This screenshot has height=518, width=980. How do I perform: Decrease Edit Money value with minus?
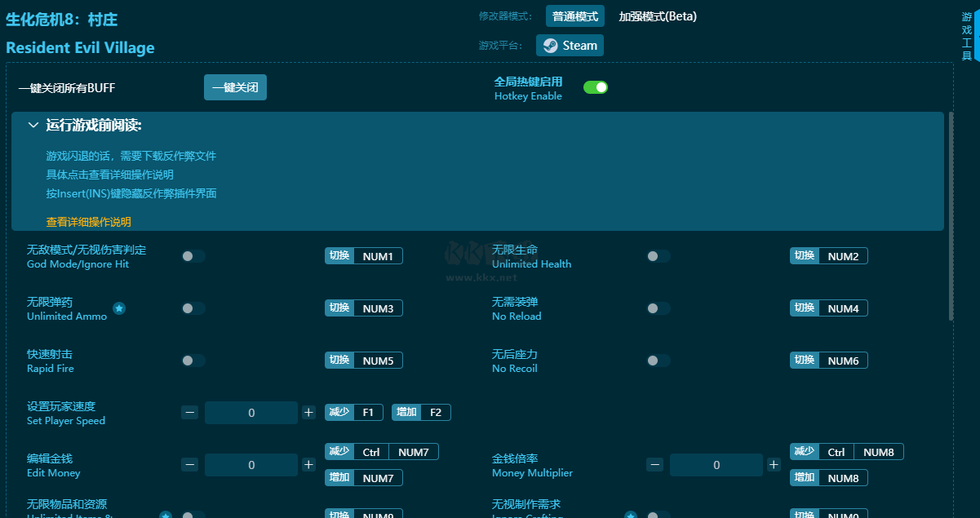click(190, 465)
